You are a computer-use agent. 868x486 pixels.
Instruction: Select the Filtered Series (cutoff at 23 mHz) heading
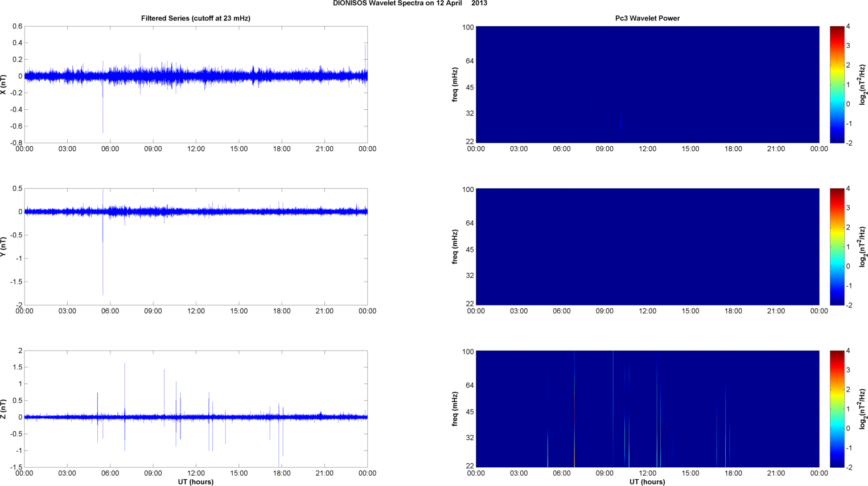click(196, 18)
